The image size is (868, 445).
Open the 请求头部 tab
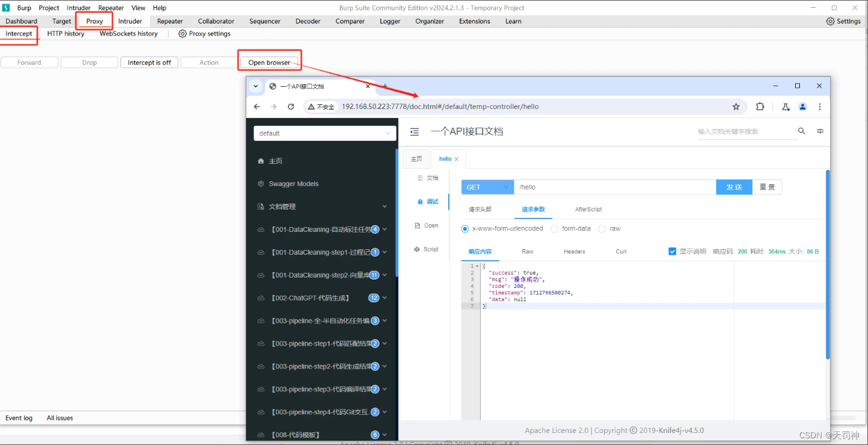pyautogui.click(x=480, y=210)
